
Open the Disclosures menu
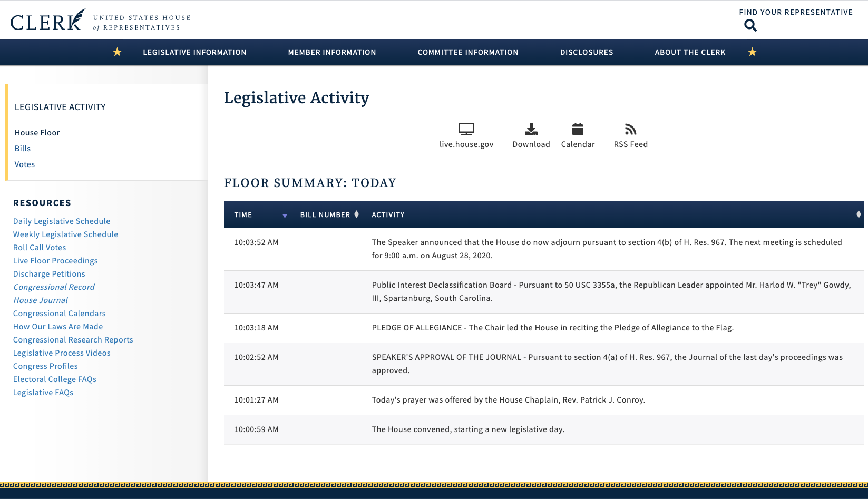pyautogui.click(x=587, y=52)
